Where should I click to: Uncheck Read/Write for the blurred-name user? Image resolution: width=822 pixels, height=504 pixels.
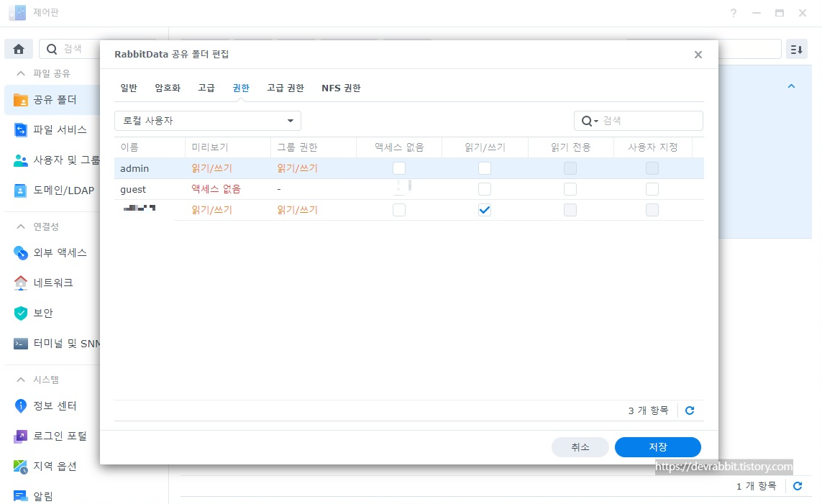click(485, 210)
